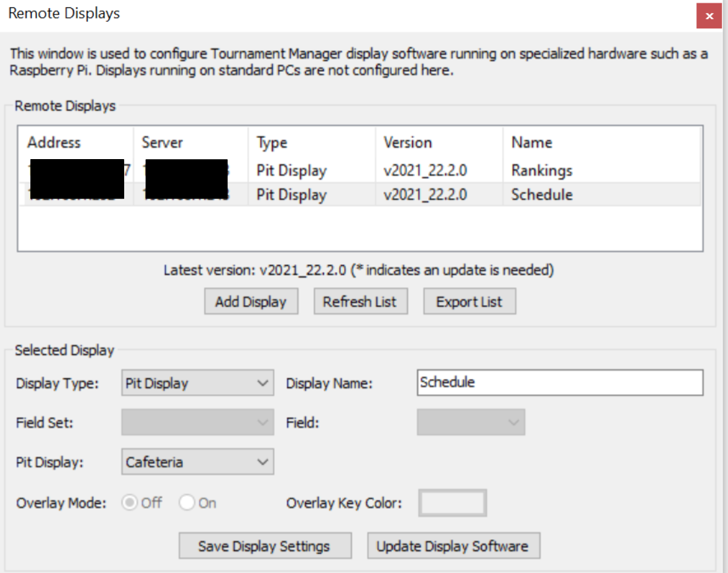The width and height of the screenshot is (728, 573).
Task: Refresh the list of remote displays
Action: tap(361, 301)
